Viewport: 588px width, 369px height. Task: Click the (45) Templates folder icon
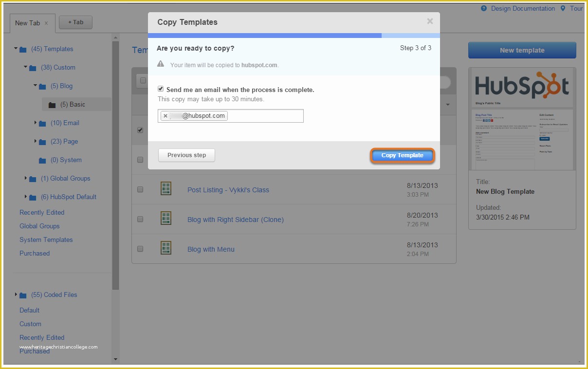click(23, 49)
